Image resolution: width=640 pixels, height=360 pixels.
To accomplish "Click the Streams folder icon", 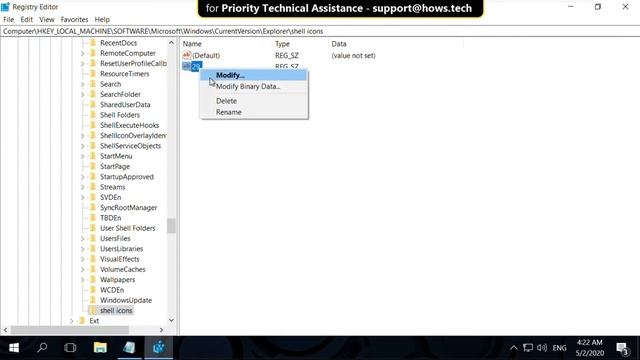I will pos(93,187).
